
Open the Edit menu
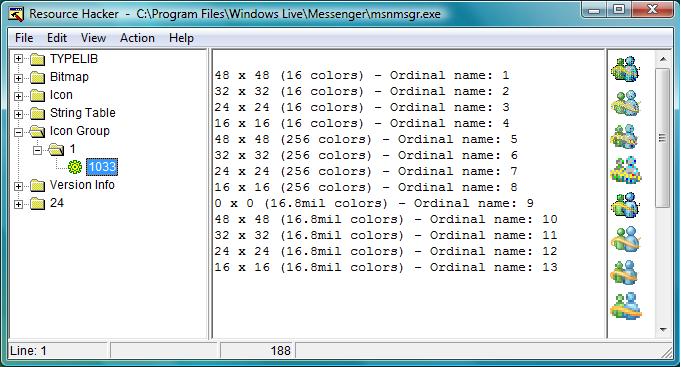[56, 38]
